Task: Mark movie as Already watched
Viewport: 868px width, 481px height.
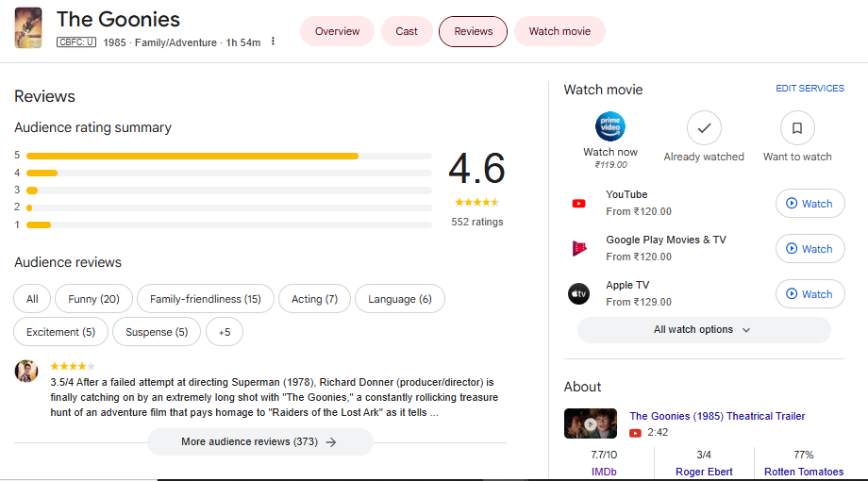Action: [704, 127]
